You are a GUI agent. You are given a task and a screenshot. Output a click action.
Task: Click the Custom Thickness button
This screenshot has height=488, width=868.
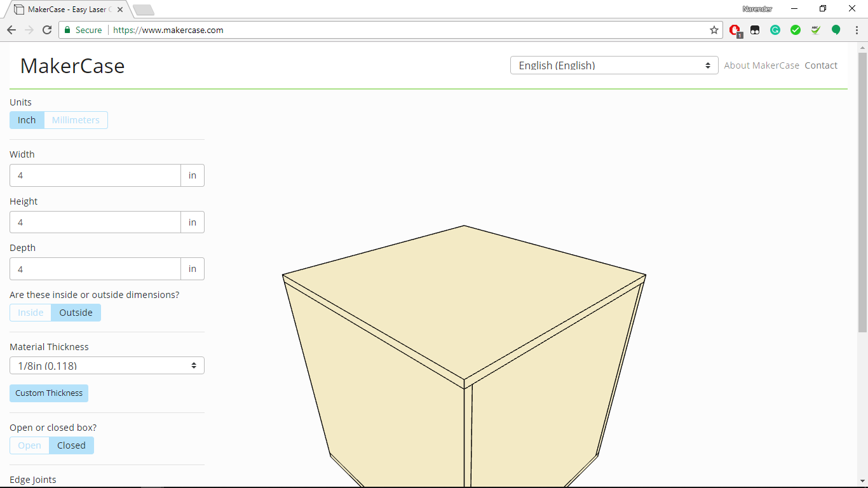(x=49, y=393)
